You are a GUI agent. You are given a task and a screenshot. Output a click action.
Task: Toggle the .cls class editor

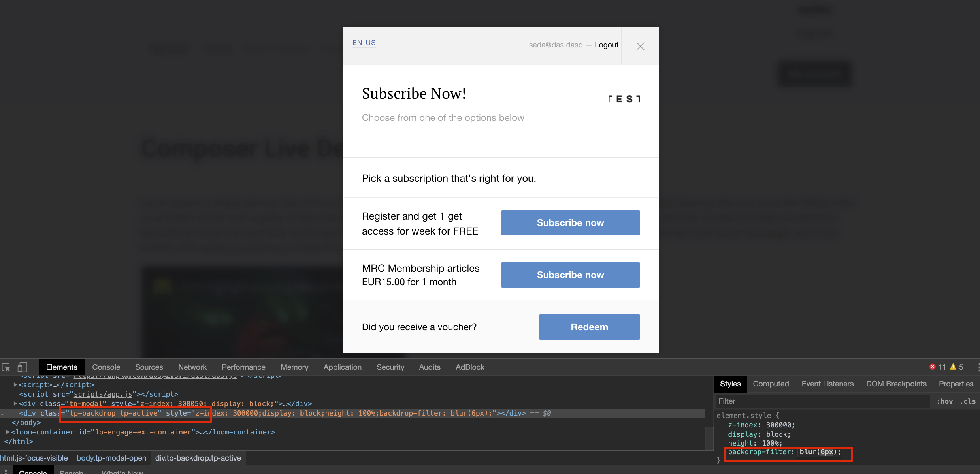(968, 401)
